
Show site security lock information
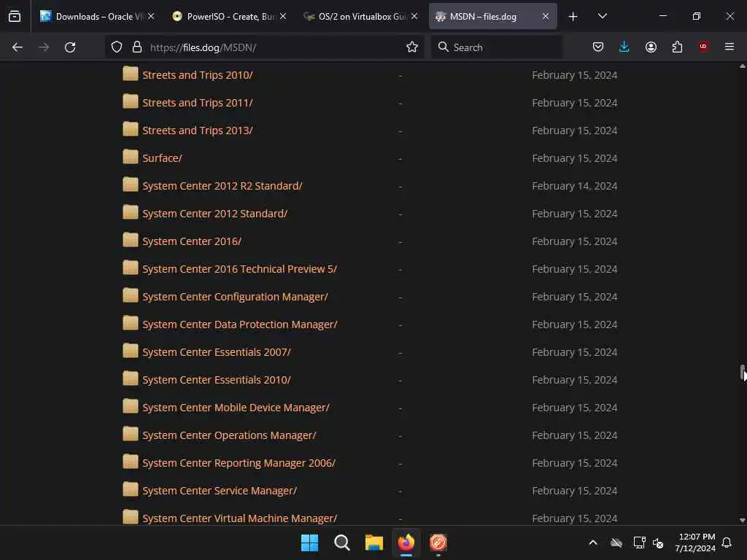pyautogui.click(x=137, y=47)
